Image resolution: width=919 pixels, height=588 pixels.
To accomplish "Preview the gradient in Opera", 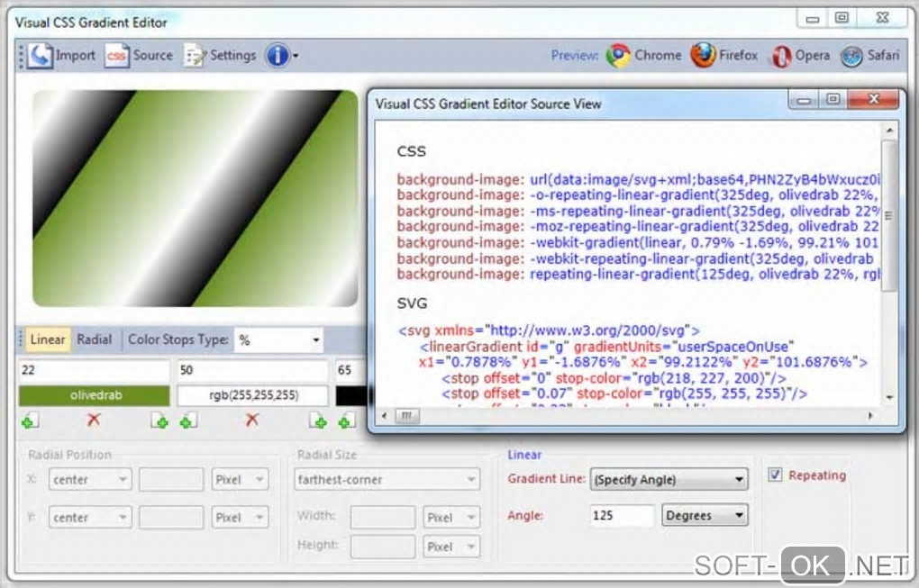I will click(780, 56).
